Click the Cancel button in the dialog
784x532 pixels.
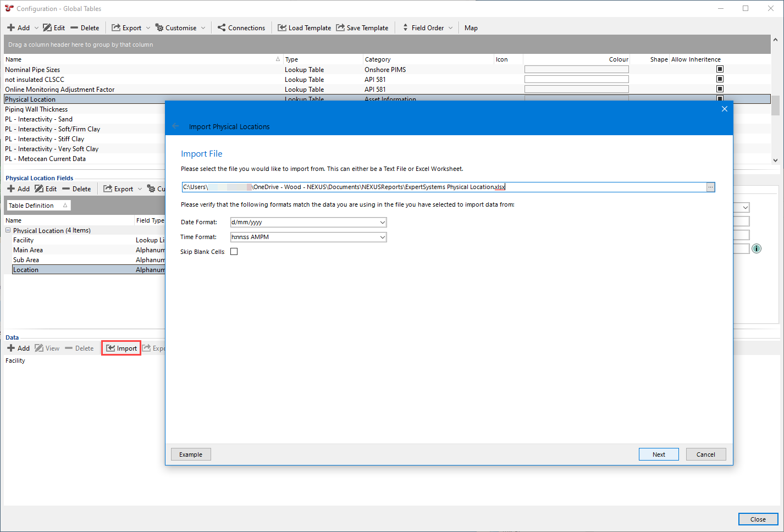coord(706,455)
